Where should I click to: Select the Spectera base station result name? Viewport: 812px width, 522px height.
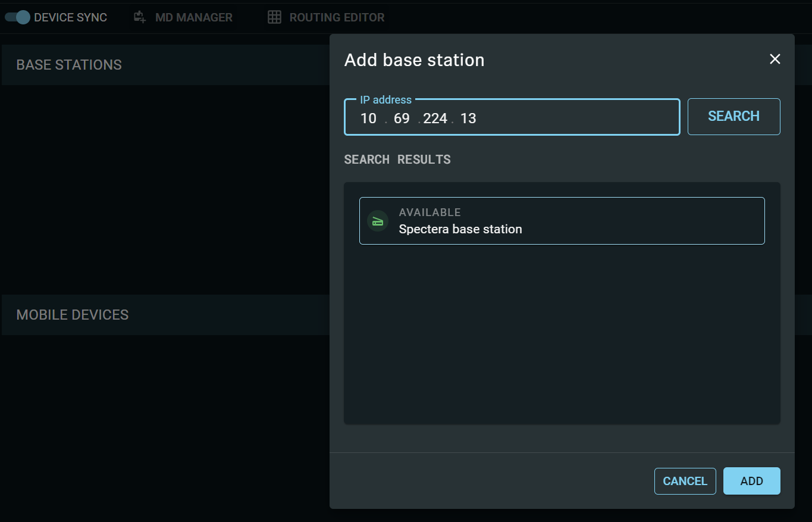coord(460,229)
